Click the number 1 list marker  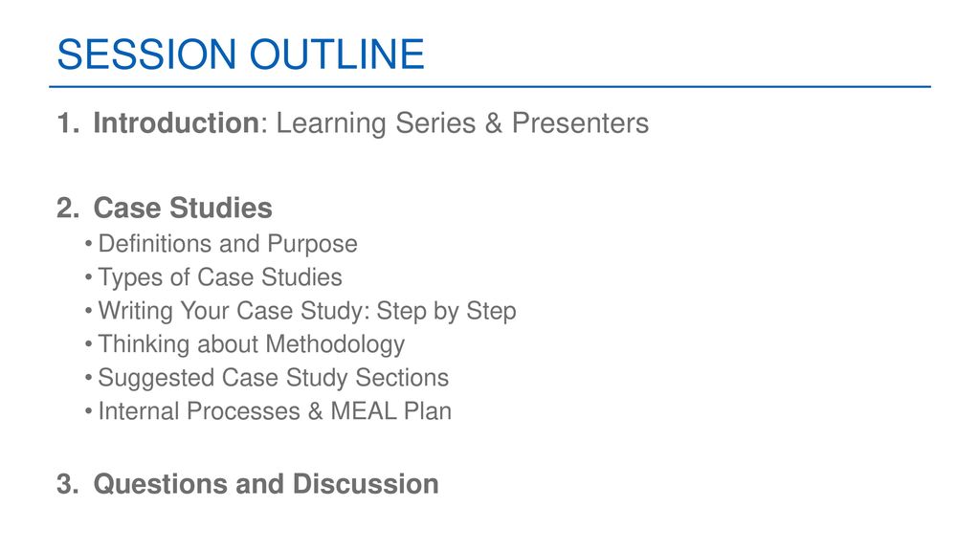tap(68, 123)
